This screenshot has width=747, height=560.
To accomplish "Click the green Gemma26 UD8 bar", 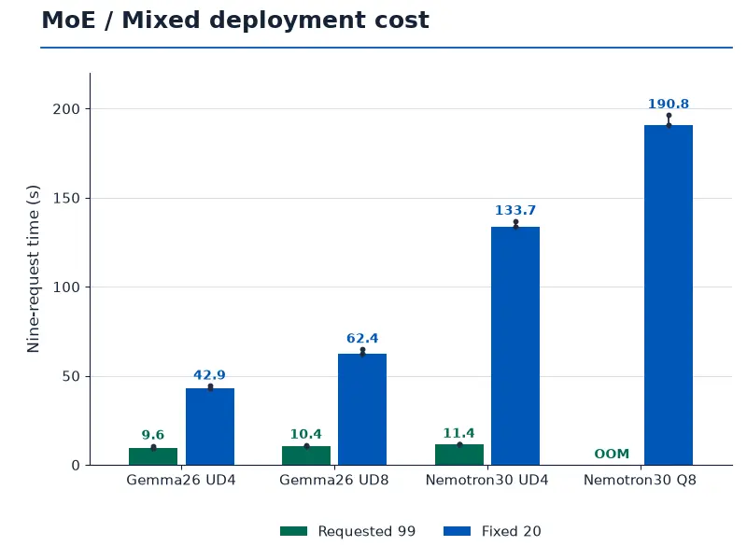I will [306, 455].
